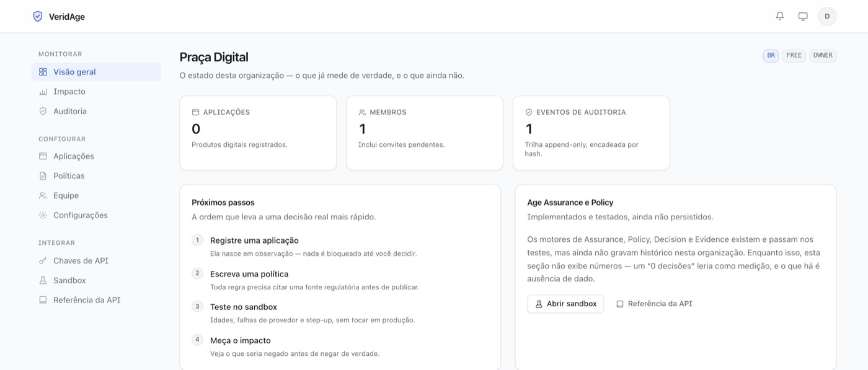
Task: Click the flask icon in Abrir sandbox button
Action: click(x=539, y=304)
